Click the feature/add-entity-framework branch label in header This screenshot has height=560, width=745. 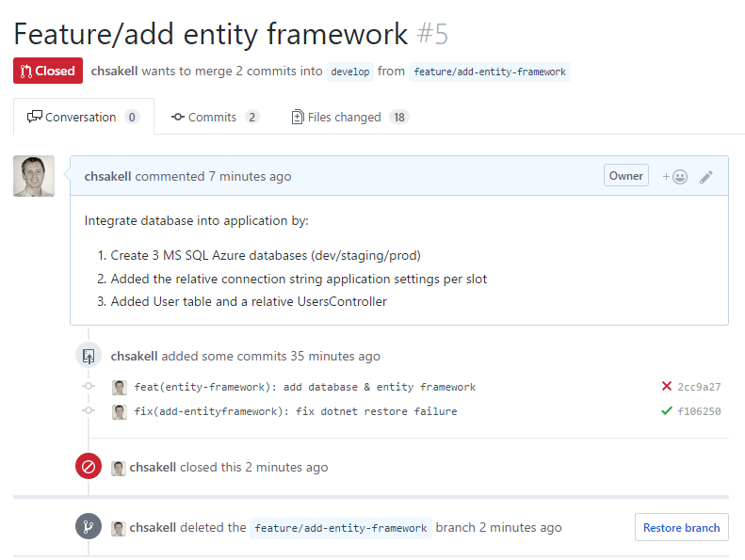[490, 72]
